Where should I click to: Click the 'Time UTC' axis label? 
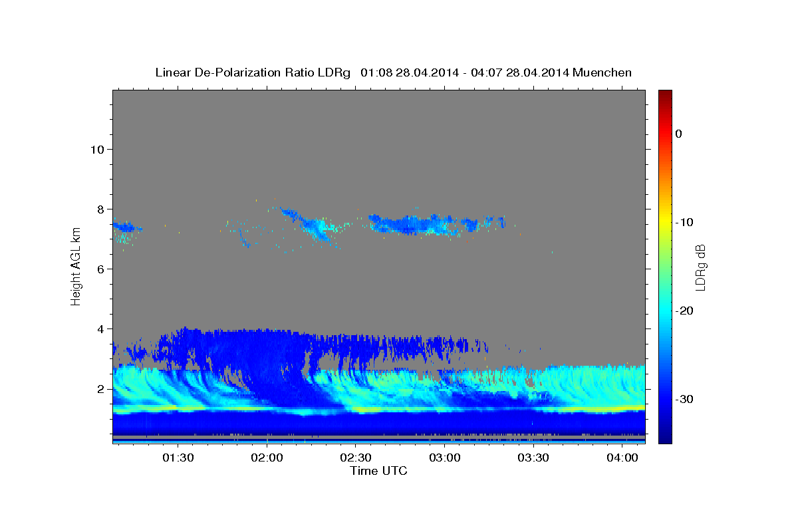click(378, 471)
